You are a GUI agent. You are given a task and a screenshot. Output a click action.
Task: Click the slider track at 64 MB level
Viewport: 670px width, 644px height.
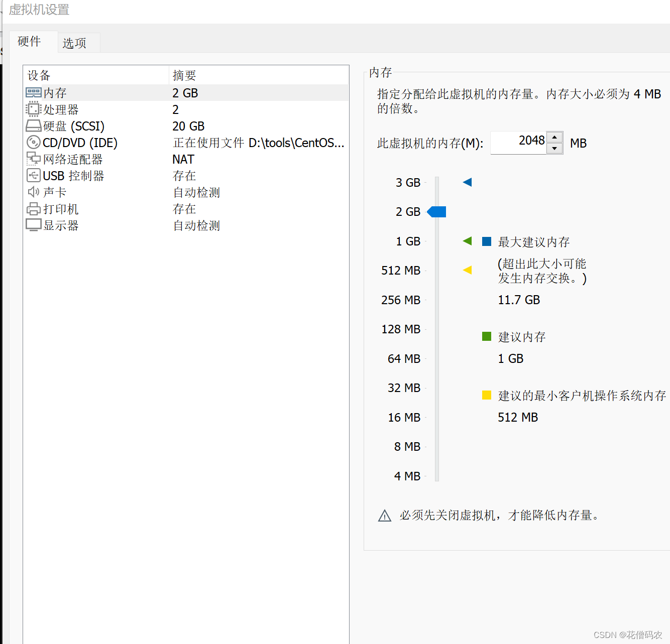tap(437, 359)
